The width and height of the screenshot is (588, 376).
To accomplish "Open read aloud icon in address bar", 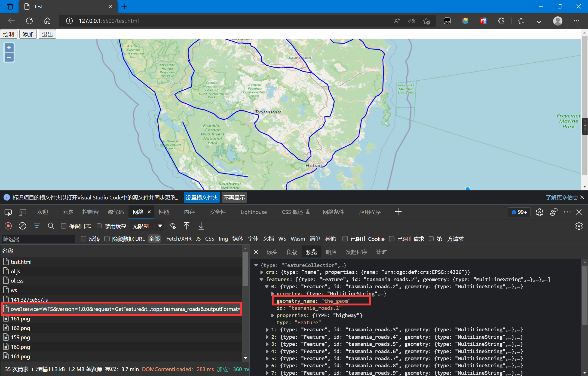I will pos(397,21).
